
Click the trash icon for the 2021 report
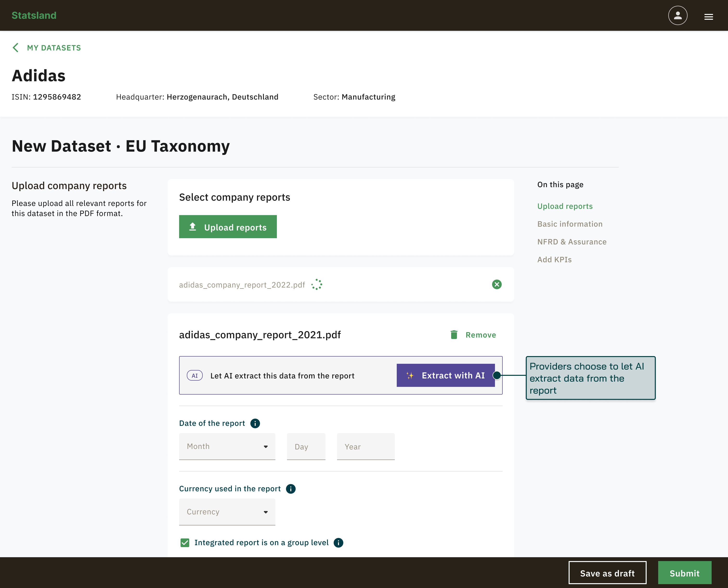(454, 335)
